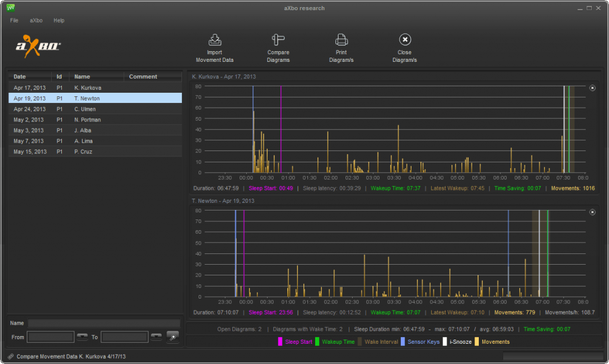Screen dimensions: 609x364
Task: Close the T. Newton diagram
Action: pos(592,212)
